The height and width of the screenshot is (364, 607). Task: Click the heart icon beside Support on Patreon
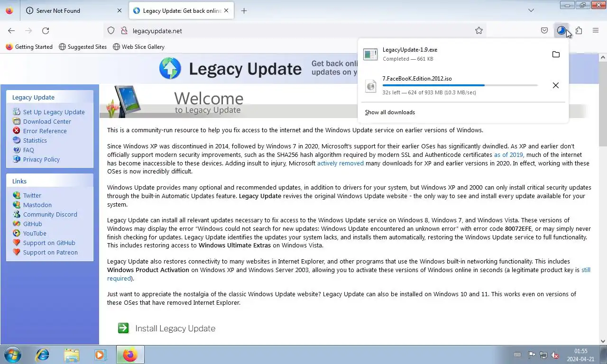pos(17,252)
